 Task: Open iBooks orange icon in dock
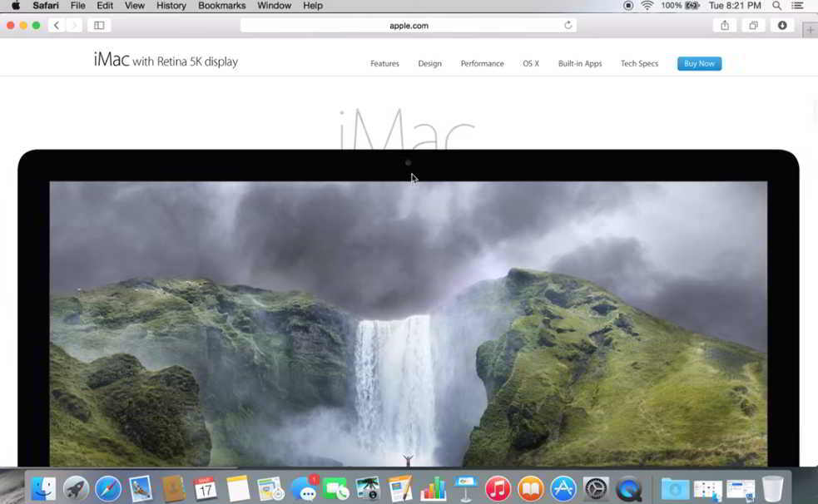pos(531,489)
